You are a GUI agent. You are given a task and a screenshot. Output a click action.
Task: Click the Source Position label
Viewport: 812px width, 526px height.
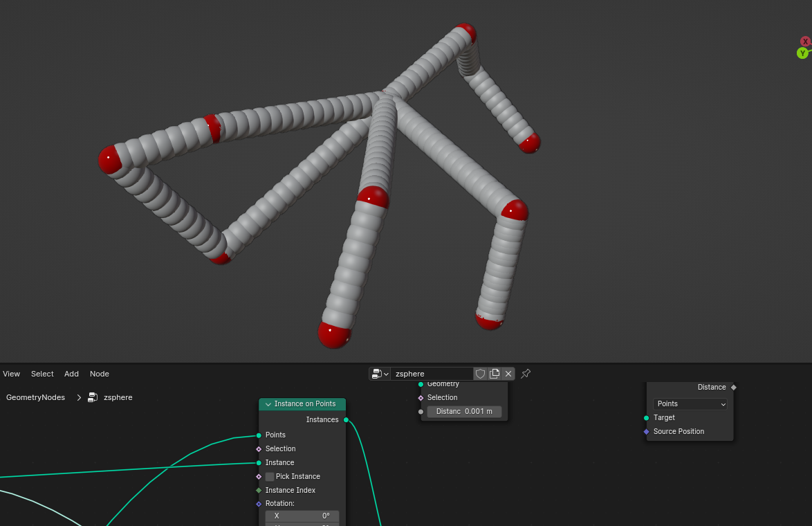tap(679, 432)
